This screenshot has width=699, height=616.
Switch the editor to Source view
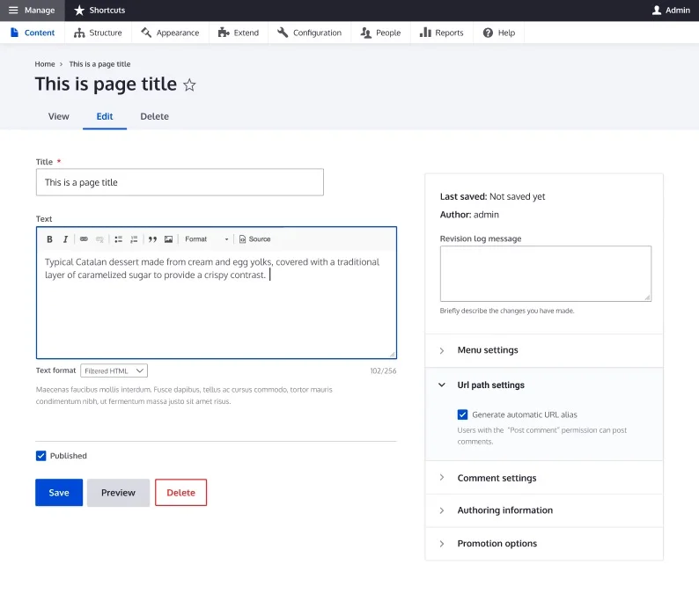255,239
